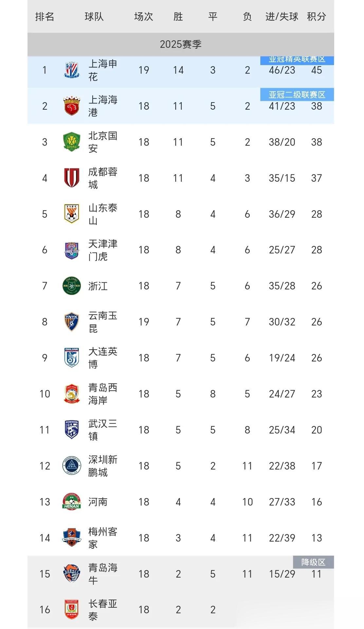Click the Beijing Guoan green crest
The height and width of the screenshot is (629, 364).
pos(71,142)
